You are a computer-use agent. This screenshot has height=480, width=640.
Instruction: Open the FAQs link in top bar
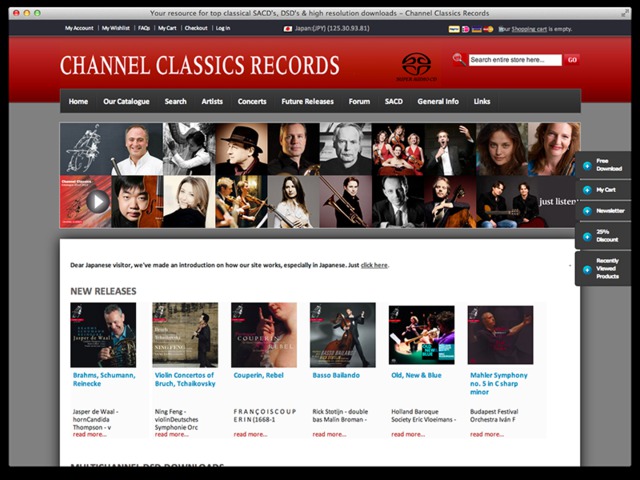(x=144, y=28)
